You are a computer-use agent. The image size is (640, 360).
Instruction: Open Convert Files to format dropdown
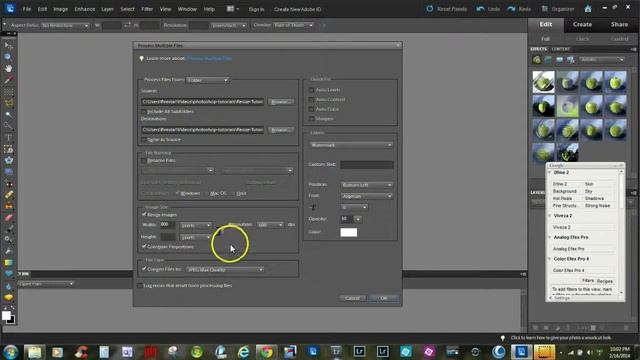click(x=225, y=269)
